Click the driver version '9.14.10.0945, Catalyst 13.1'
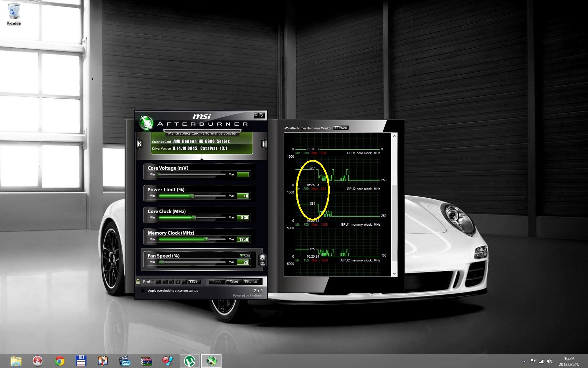Screen dimensions: 588x368 200,148
